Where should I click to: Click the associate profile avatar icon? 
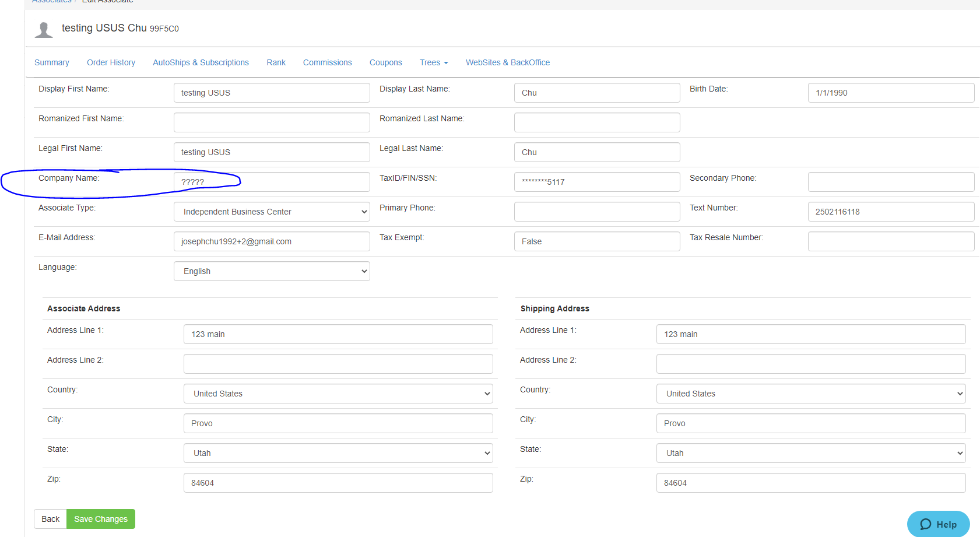click(x=44, y=29)
